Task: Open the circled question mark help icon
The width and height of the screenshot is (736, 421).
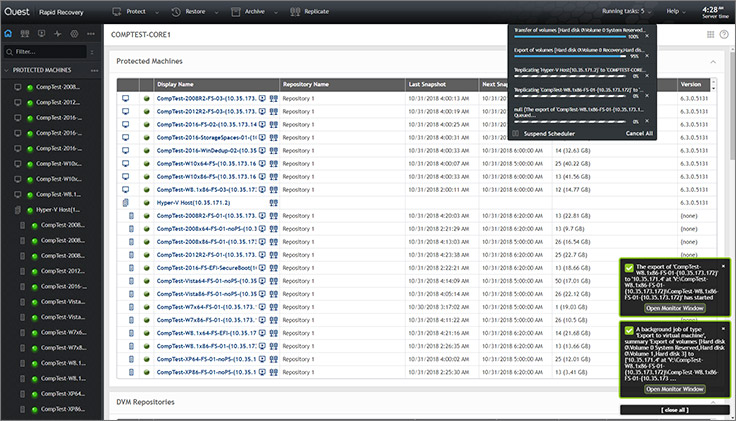Action: pos(724,34)
